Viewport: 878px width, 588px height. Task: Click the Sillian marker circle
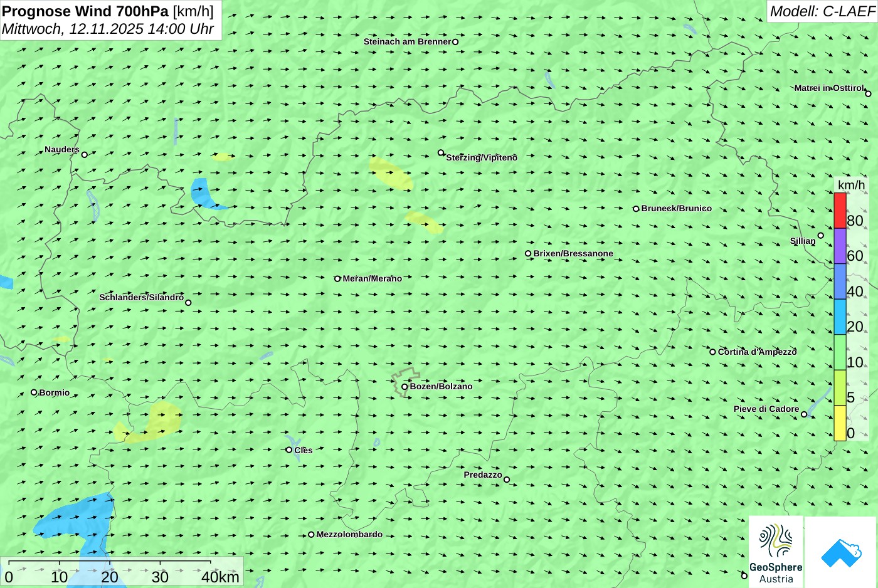click(x=821, y=236)
